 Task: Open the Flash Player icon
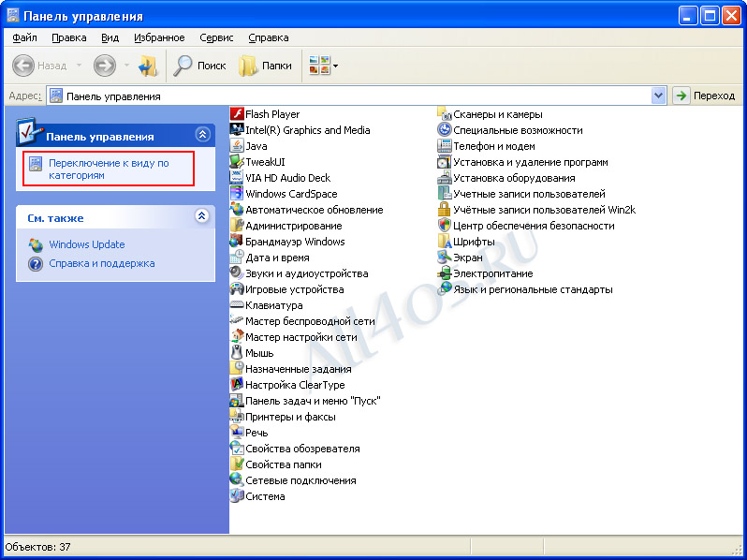237,114
